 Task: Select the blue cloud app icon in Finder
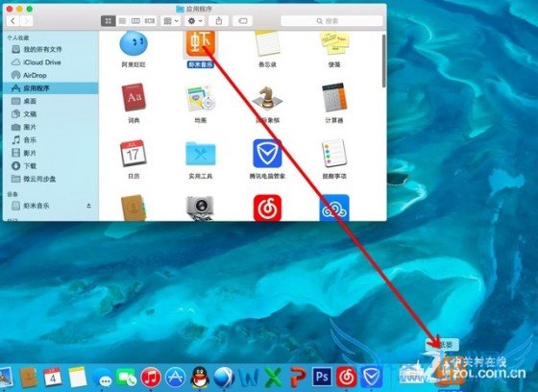tap(334, 208)
